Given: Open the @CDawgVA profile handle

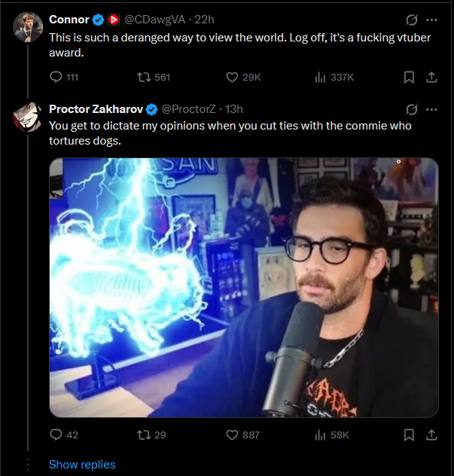Looking at the screenshot, I should [x=155, y=20].
